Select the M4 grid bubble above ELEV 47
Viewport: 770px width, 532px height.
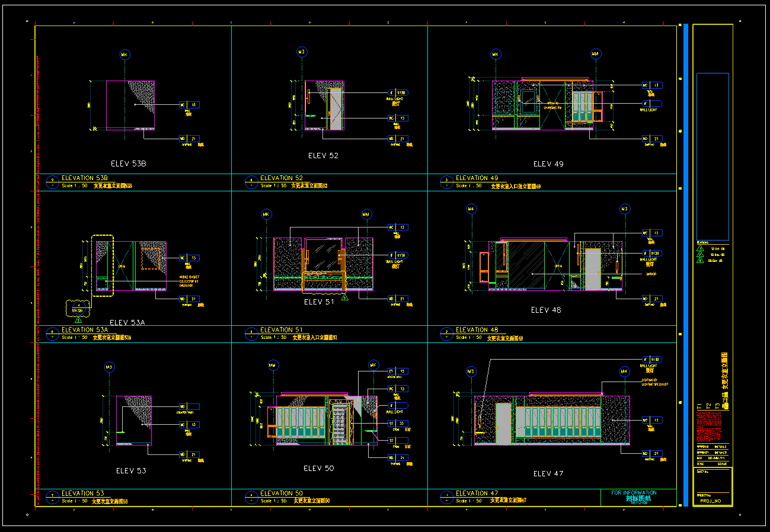pyautogui.click(x=624, y=371)
